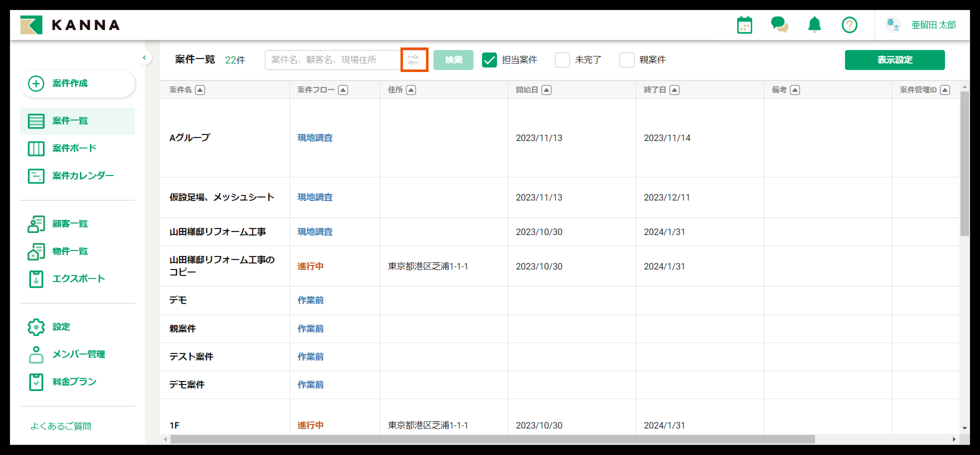The width and height of the screenshot is (980, 455).
Task: Open よくあるご質問 link
Action: coord(60,426)
